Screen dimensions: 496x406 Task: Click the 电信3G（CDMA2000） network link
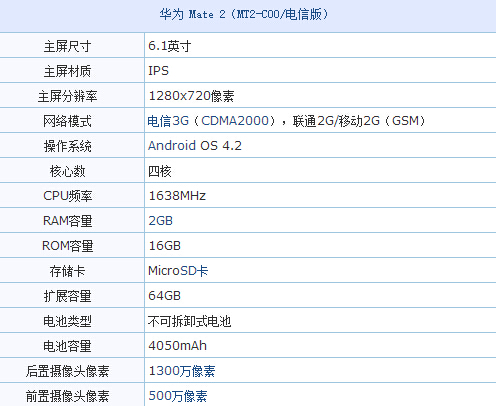pos(212,121)
